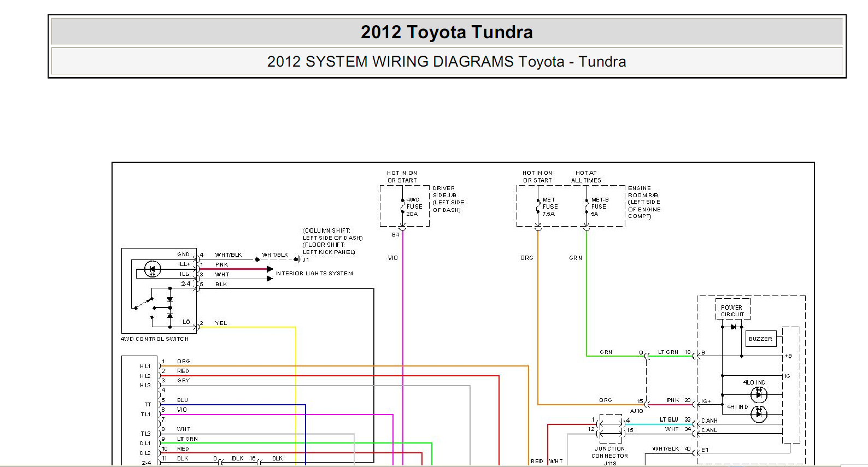Click the 4LO indicator lamp symbol

[759, 394]
